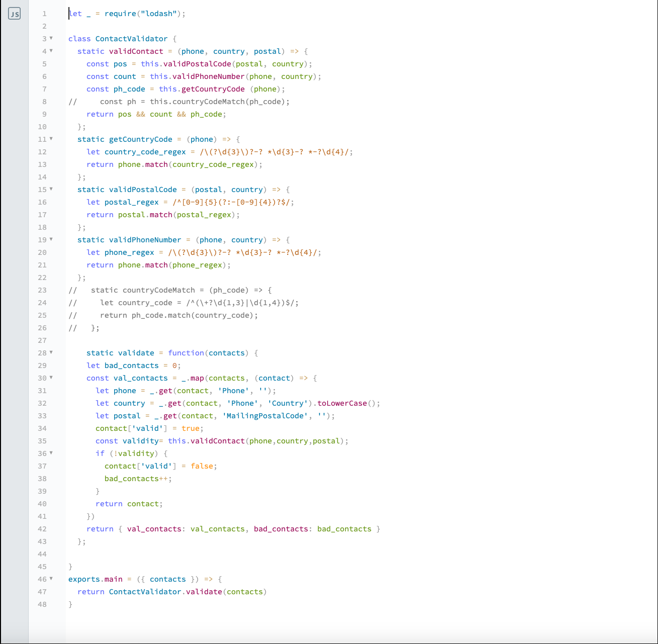Click ContactValidator.validate call on line 47
This screenshot has height=644, width=658.
(166, 592)
